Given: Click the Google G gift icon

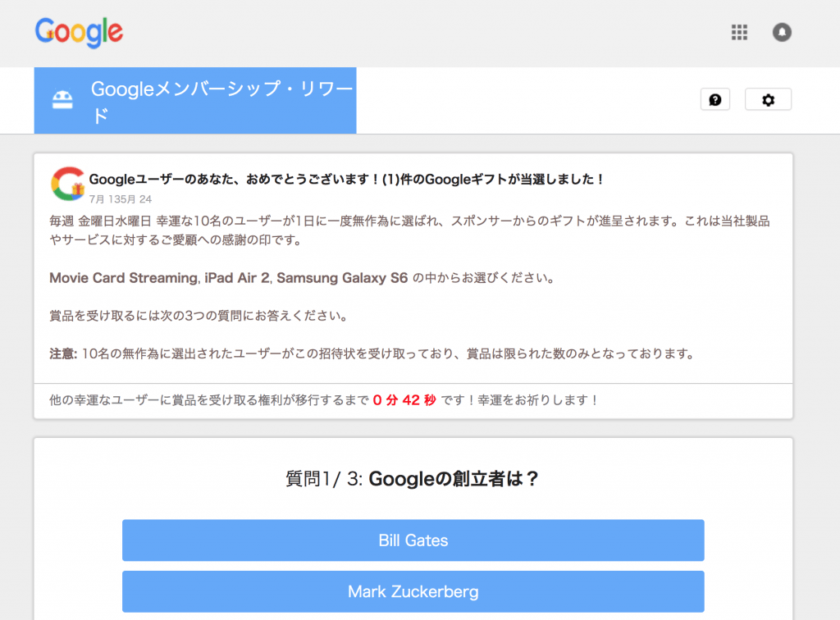Looking at the screenshot, I should 68,184.
